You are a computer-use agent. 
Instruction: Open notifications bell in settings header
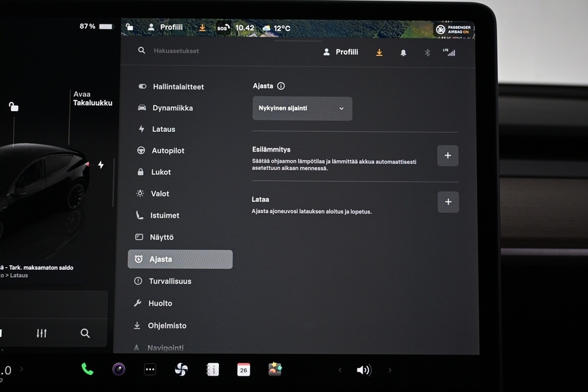403,52
